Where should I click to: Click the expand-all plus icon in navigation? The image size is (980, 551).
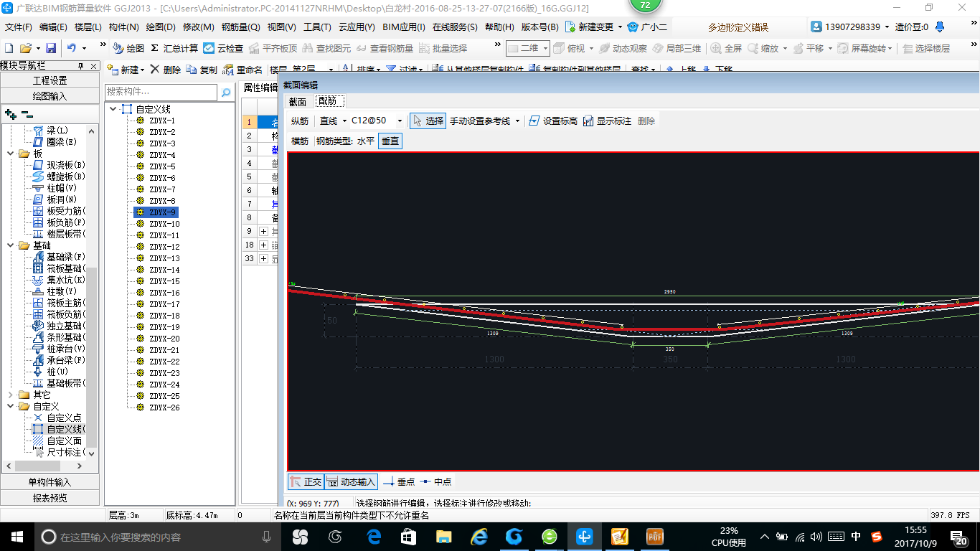[x=10, y=113]
